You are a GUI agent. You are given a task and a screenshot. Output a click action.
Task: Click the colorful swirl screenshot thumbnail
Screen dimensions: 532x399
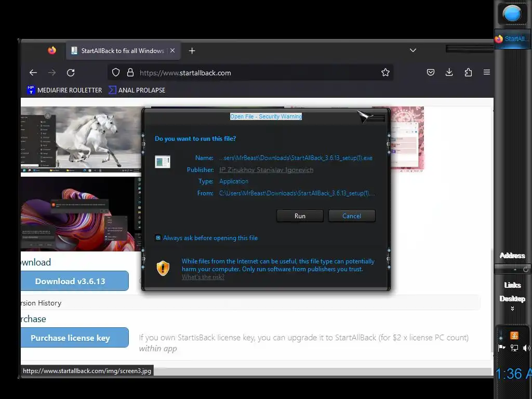(x=81, y=215)
